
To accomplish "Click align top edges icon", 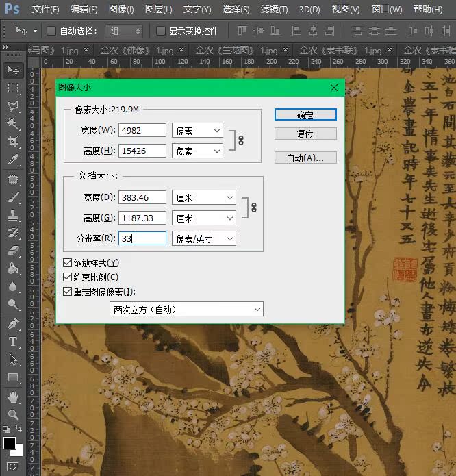I will pyautogui.click(x=242, y=31).
